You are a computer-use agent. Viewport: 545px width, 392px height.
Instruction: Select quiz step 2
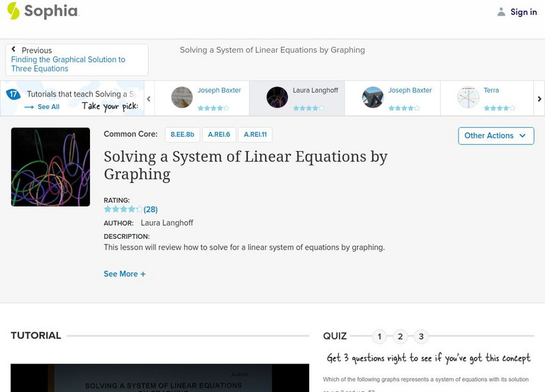coord(400,336)
